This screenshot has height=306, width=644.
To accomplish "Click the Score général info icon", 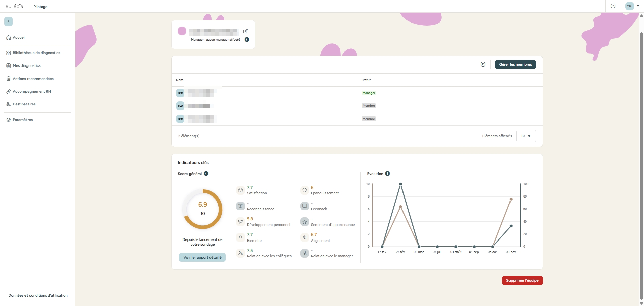I will (206, 174).
